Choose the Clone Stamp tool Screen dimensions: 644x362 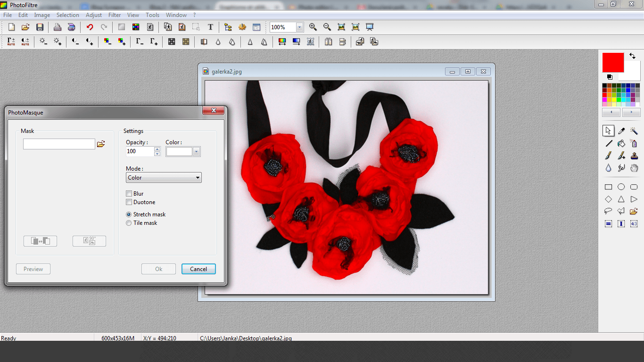(x=634, y=156)
